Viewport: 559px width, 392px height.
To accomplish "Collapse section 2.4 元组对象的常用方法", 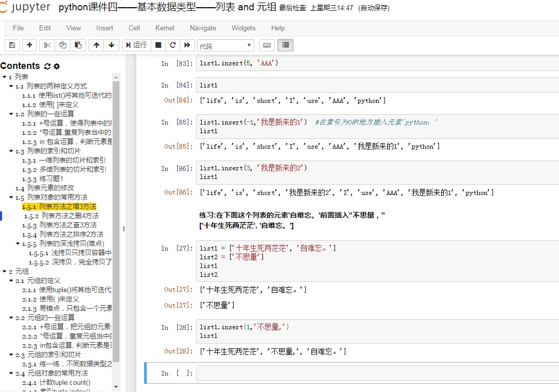I will coord(11,373).
